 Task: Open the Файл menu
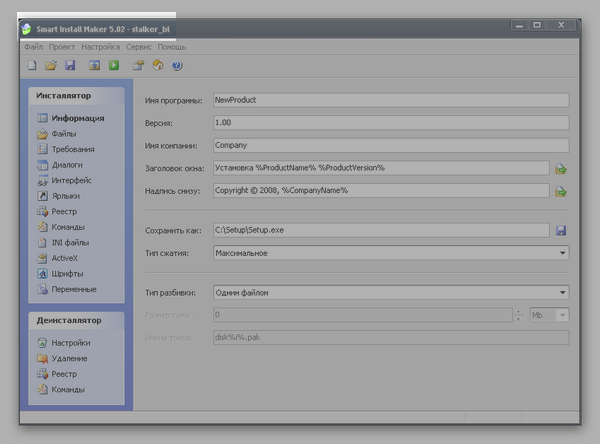pyautogui.click(x=33, y=46)
